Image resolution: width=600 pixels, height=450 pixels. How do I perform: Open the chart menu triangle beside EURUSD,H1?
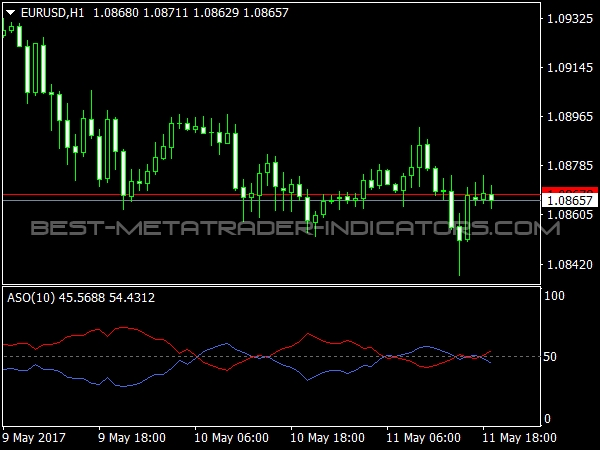10,13
